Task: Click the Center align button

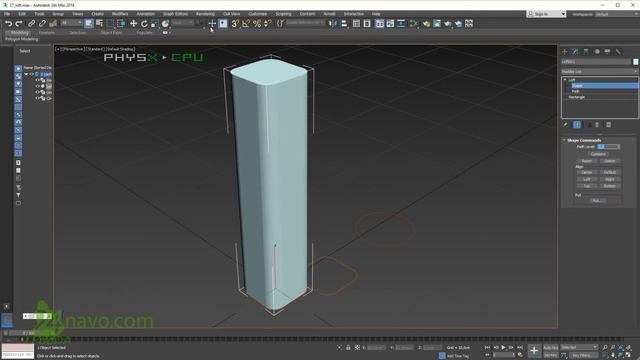Action: 587,172
